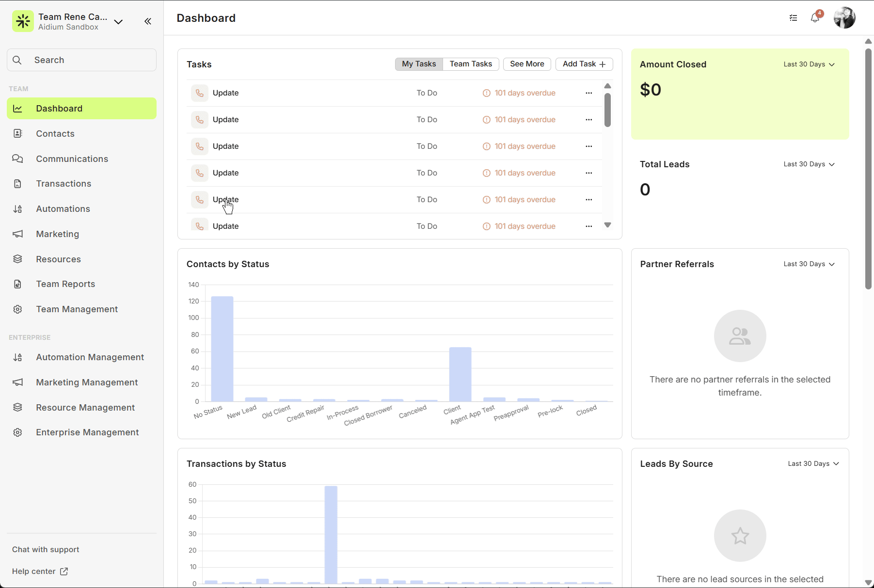Open the task checklist icon in header
The image size is (874, 588).
pyautogui.click(x=793, y=18)
